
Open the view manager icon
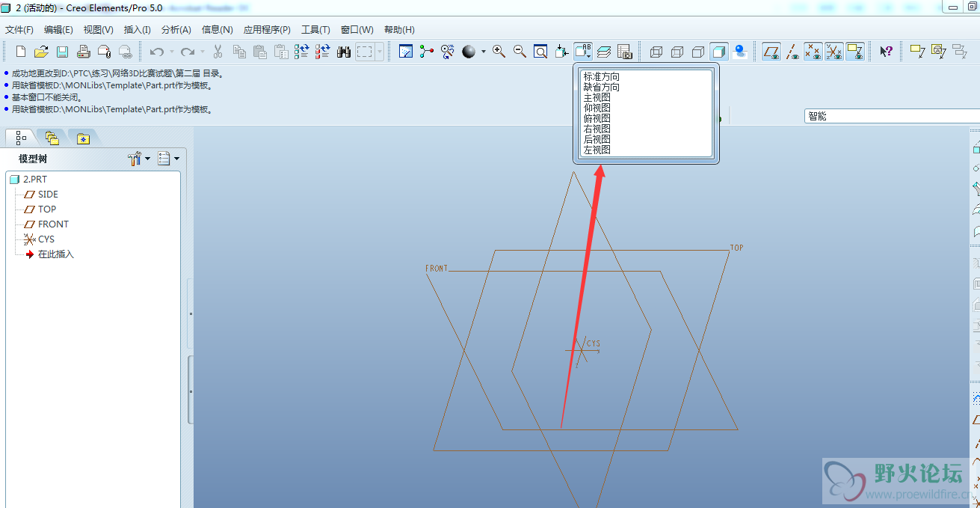coord(625,52)
